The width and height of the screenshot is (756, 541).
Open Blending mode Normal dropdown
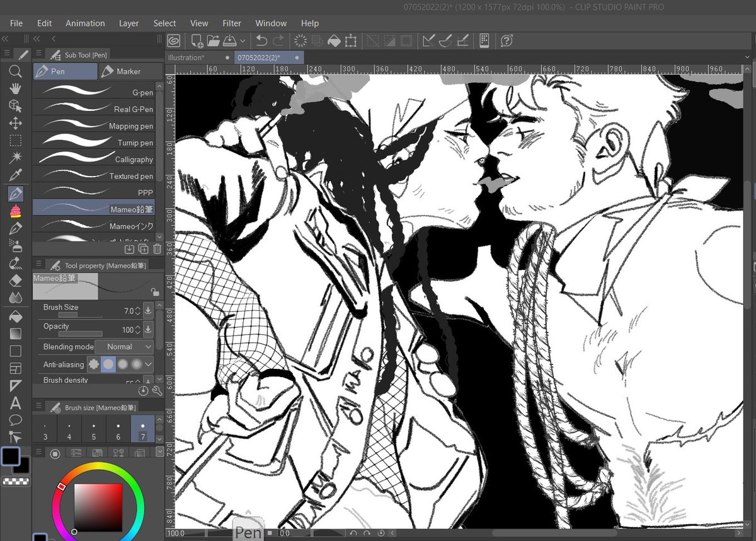click(124, 347)
